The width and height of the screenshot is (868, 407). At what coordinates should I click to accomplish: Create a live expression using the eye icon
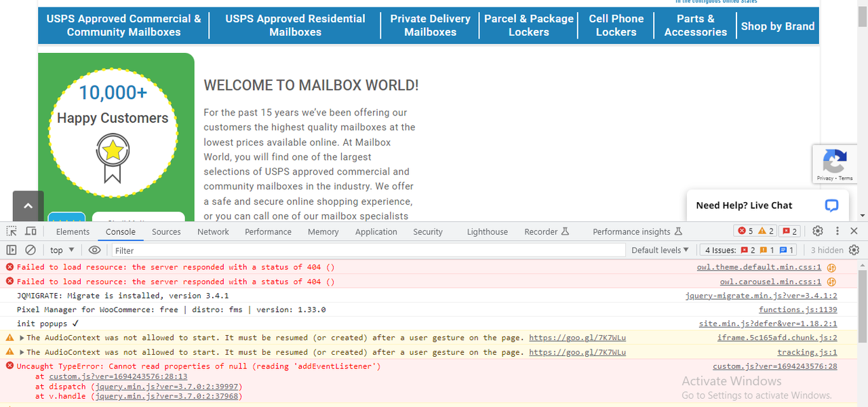[94, 250]
